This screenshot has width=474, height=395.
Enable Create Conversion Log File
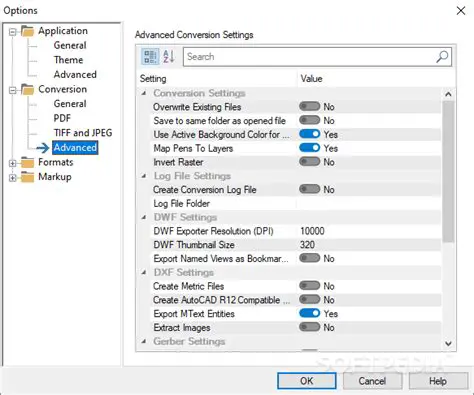coord(309,189)
